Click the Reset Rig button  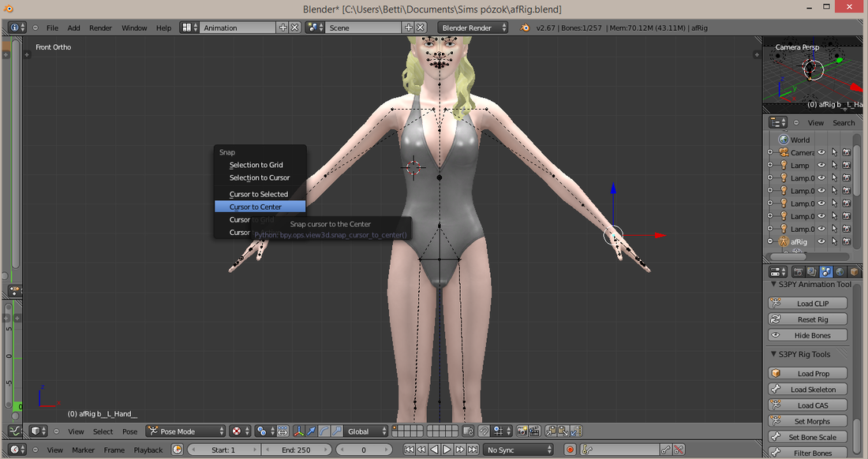(807, 319)
